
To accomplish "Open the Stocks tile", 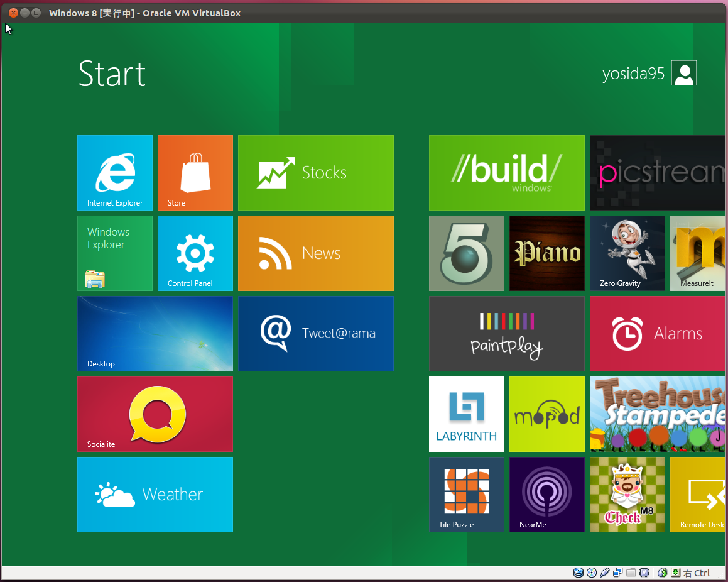I will (x=316, y=173).
